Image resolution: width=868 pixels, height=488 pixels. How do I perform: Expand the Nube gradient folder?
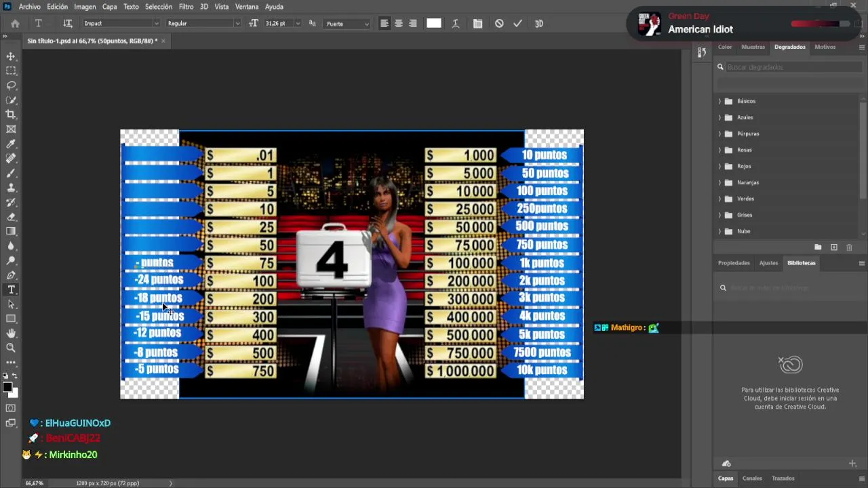pos(719,231)
